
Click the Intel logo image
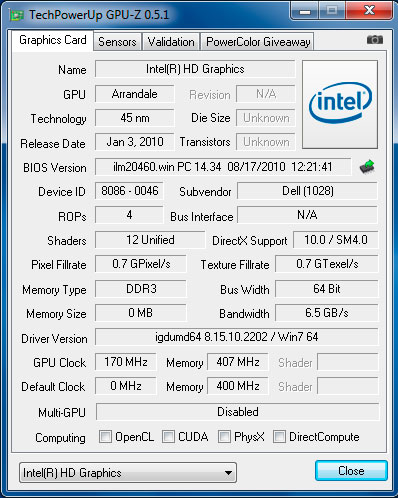[340, 104]
